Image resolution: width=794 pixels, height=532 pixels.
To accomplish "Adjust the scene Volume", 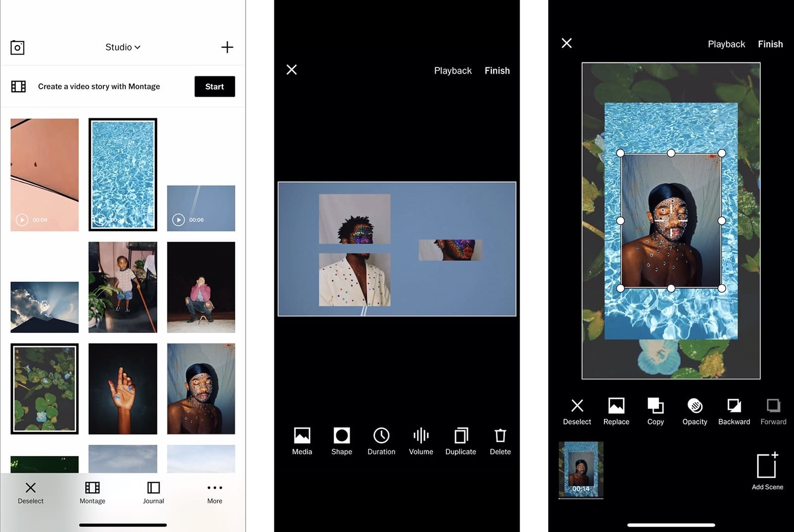I will coord(420,441).
